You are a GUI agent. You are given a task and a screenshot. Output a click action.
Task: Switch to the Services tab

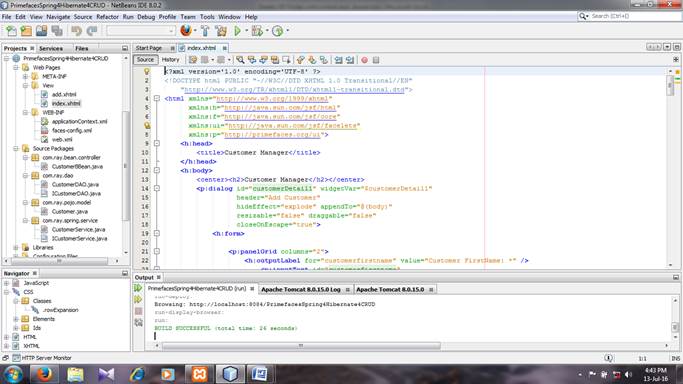(x=51, y=48)
